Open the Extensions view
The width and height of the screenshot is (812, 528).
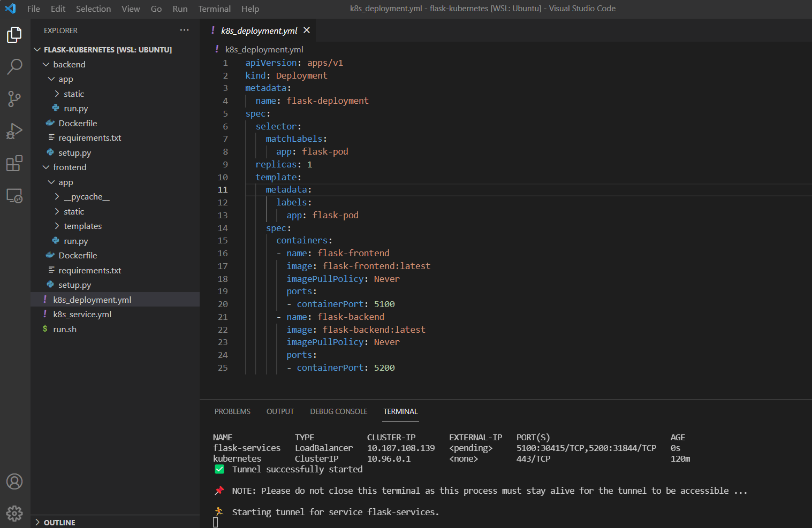click(x=14, y=163)
